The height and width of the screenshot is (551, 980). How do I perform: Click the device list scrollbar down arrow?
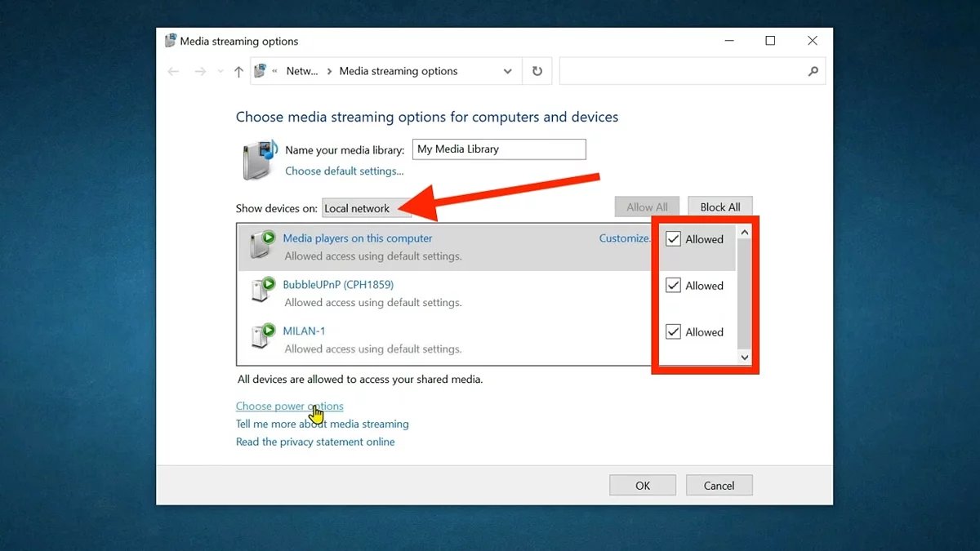point(744,358)
